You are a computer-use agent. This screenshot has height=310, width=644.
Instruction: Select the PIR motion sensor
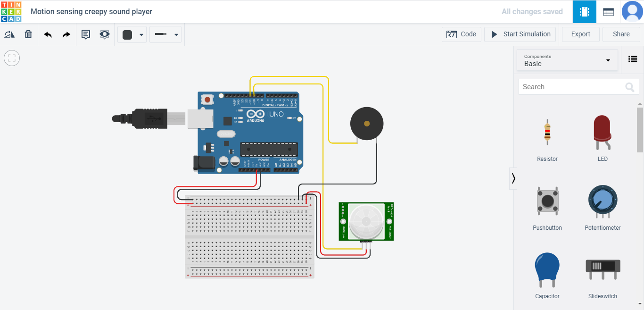[366, 221]
